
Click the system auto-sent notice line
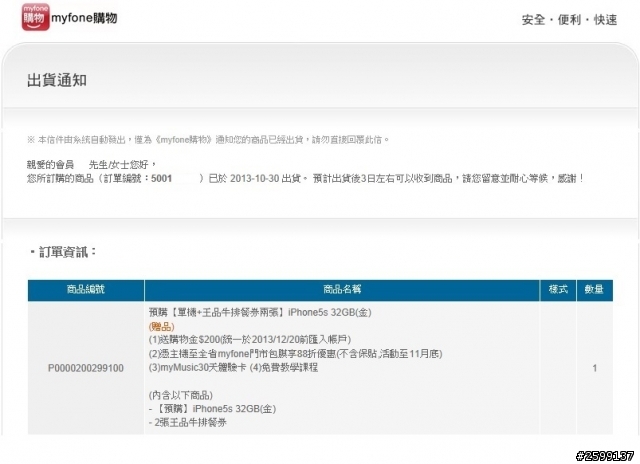coord(208,140)
